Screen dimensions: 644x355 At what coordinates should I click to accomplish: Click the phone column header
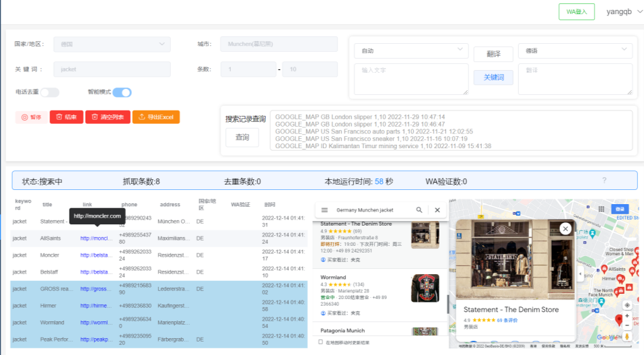point(129,204)
